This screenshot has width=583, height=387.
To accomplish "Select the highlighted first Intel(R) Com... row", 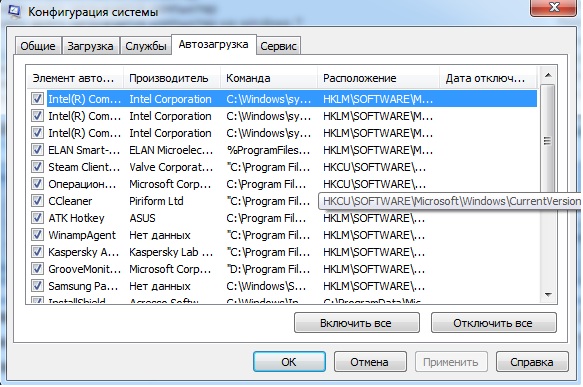I will click(x=292, y=99).
